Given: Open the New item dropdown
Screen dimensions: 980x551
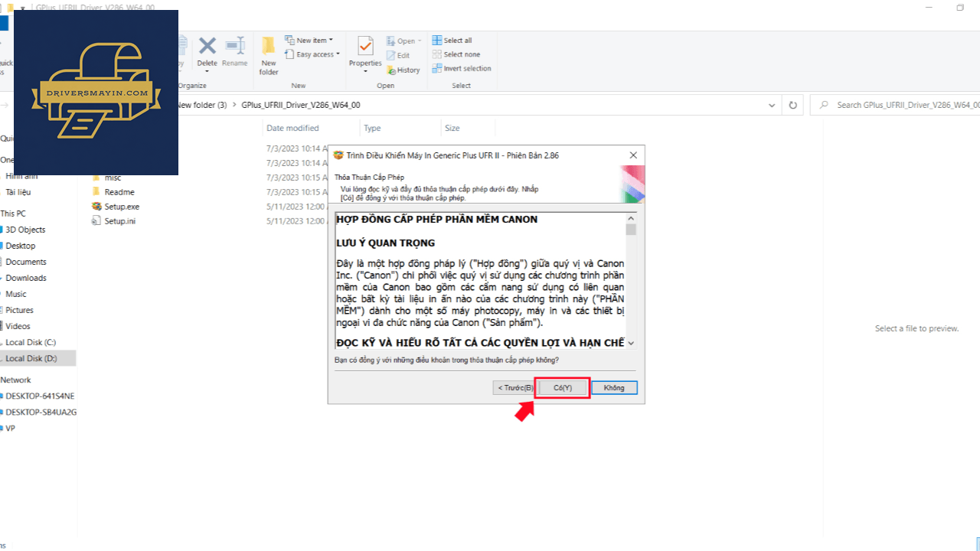Looking at the screenshot, I should (309, 41).
